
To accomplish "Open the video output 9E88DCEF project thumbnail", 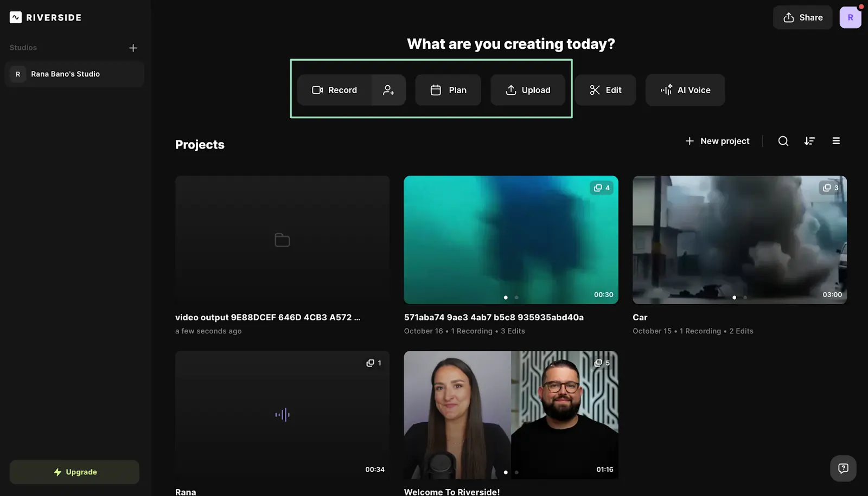I will [282, 240].
